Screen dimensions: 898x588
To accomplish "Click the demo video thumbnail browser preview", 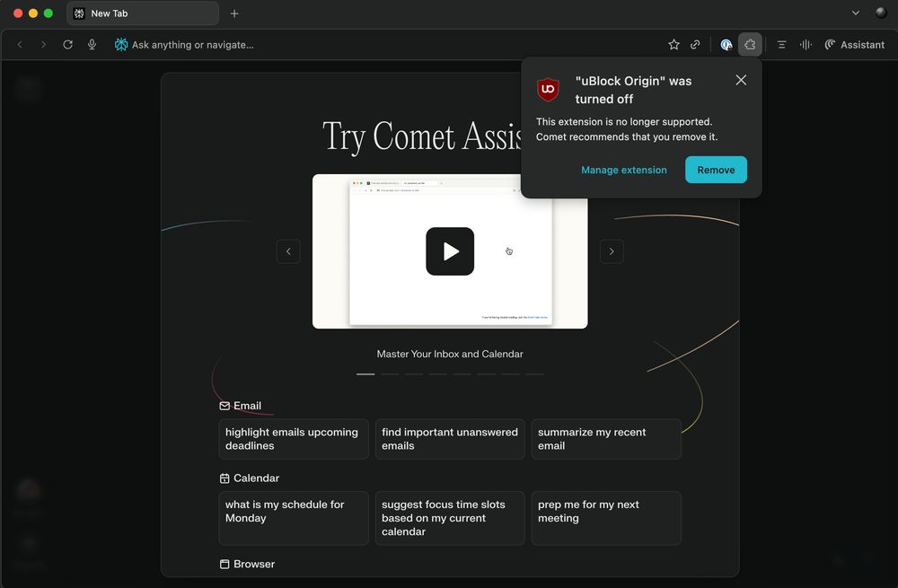I will click(x=450, y=251).
